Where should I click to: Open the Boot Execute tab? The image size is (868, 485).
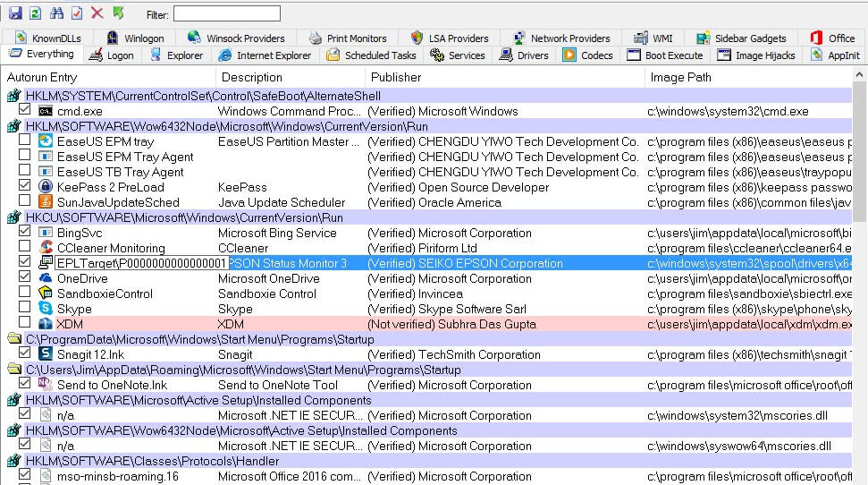click(x=665, y=55)
